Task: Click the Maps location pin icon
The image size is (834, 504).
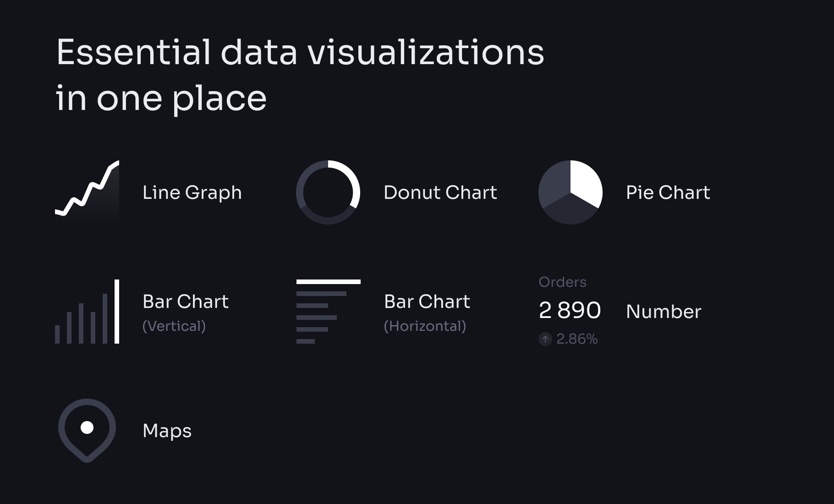Action: (87, 430)
